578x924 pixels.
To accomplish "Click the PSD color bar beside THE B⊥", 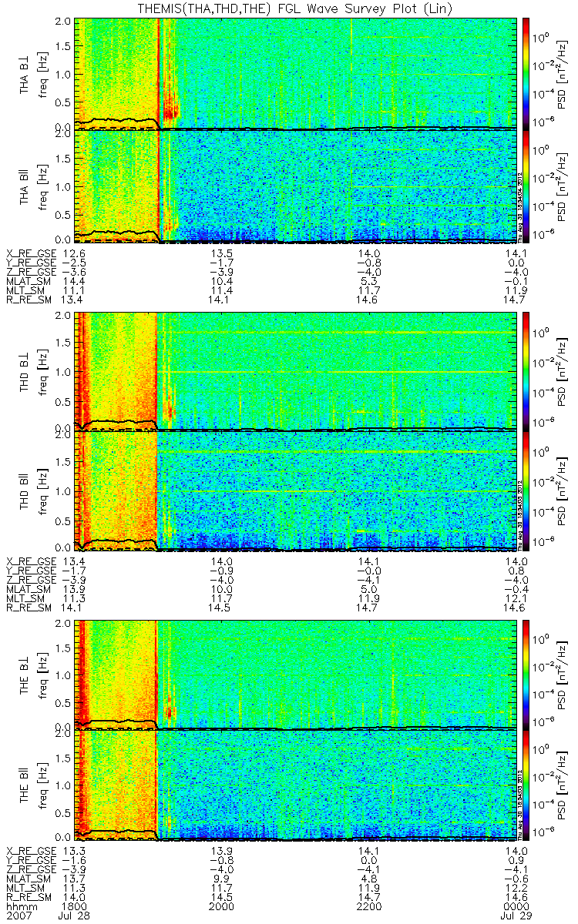I will point(526,674).
